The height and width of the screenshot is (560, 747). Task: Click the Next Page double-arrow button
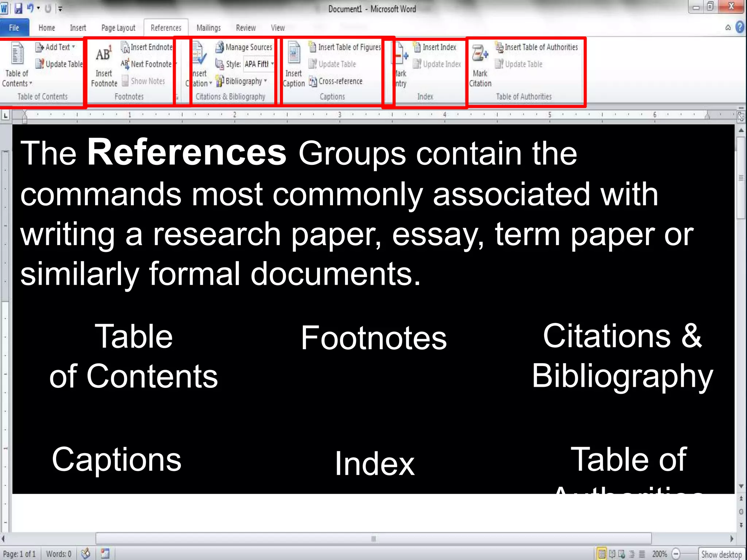[741, 525]
